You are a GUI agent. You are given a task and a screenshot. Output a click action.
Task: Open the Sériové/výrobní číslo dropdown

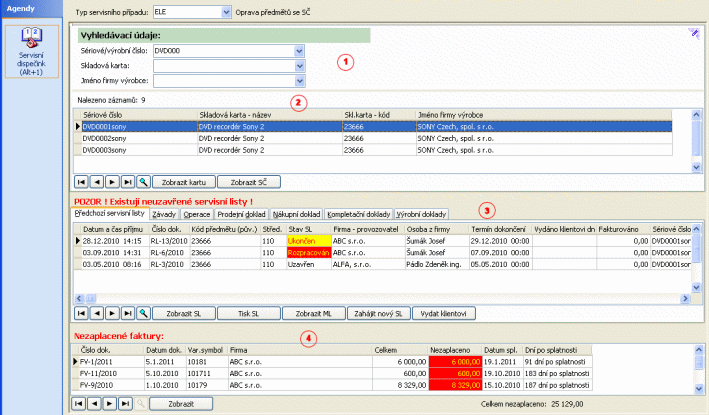pyautogui.click(x=299, y=49)
